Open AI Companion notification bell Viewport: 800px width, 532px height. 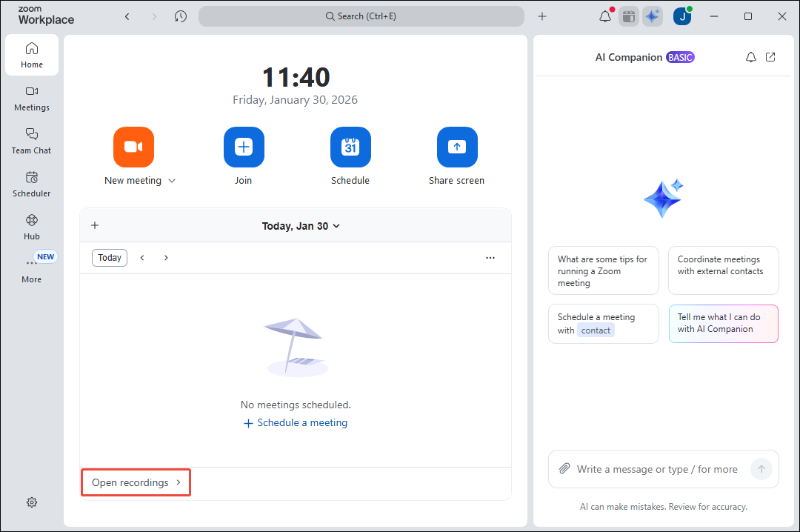click(751, 57)
